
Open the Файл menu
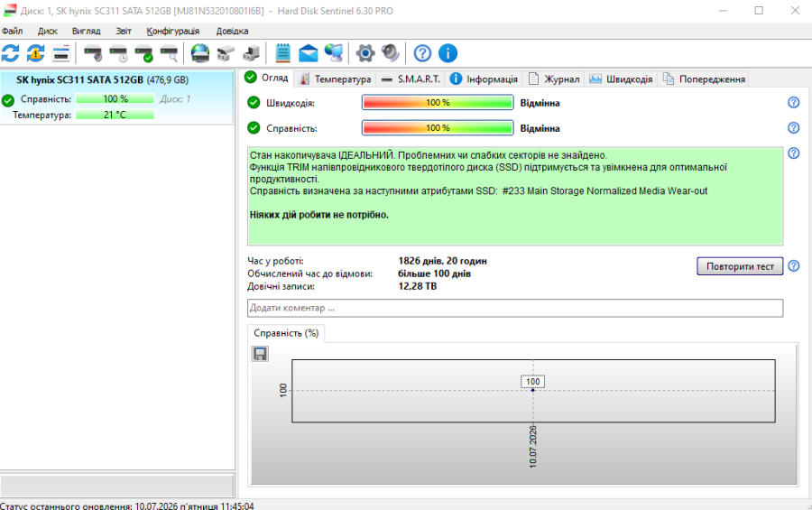[12, 31]
